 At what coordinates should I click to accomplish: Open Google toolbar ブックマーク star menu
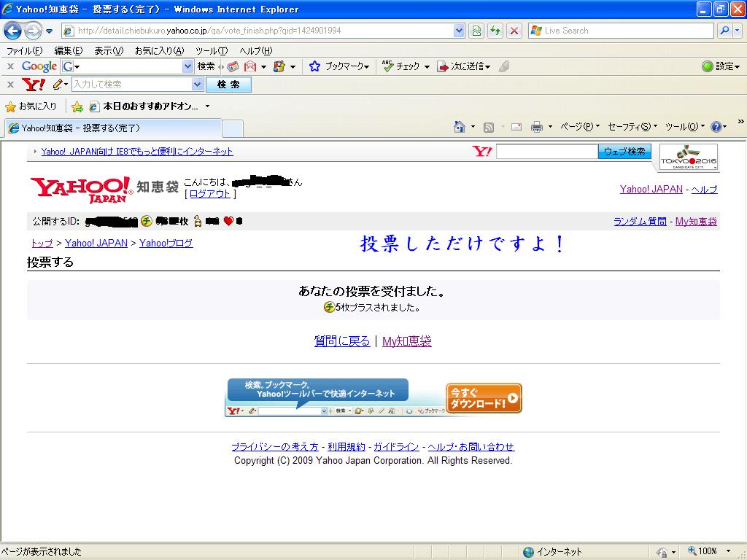(339, 66)
